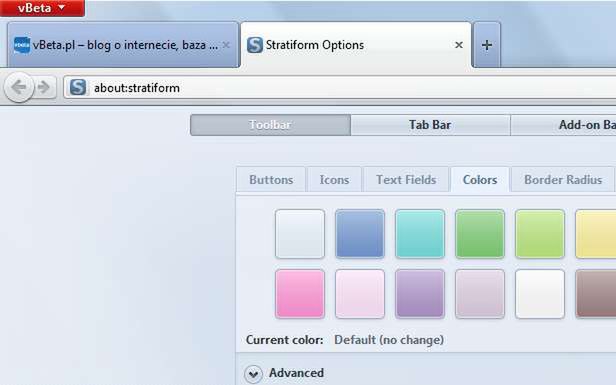
Task: Choose the hot pink color swatch
Action: [300, 294]
